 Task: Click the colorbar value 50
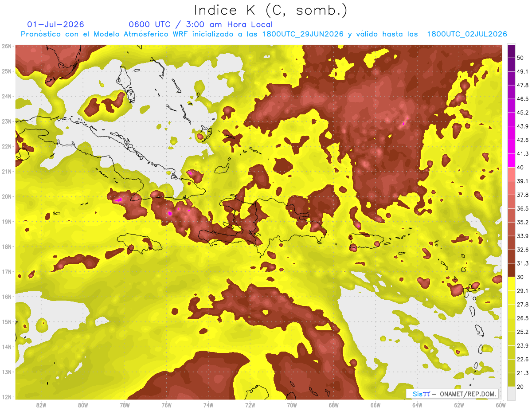pyautogui.click(x=520, y=58)
